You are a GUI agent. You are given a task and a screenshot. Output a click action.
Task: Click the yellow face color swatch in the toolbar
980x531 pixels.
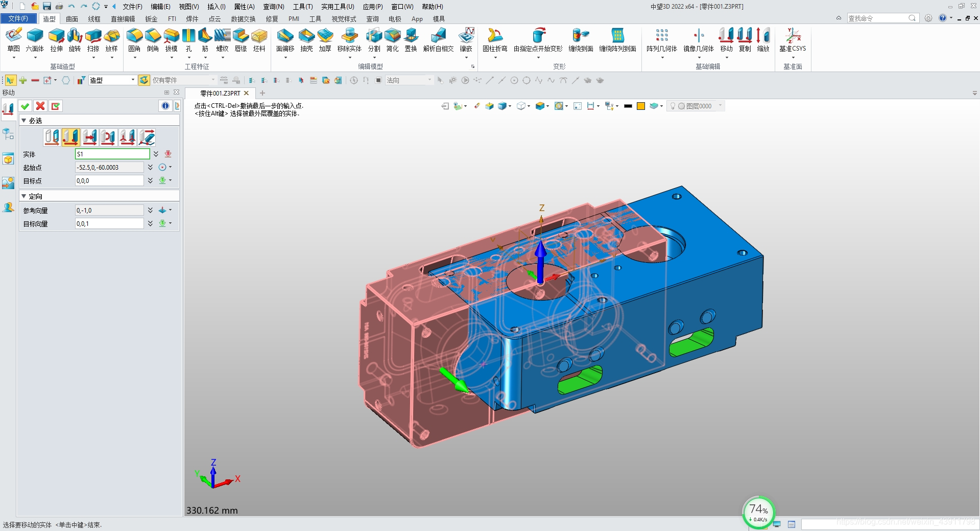tap(640, 106)
